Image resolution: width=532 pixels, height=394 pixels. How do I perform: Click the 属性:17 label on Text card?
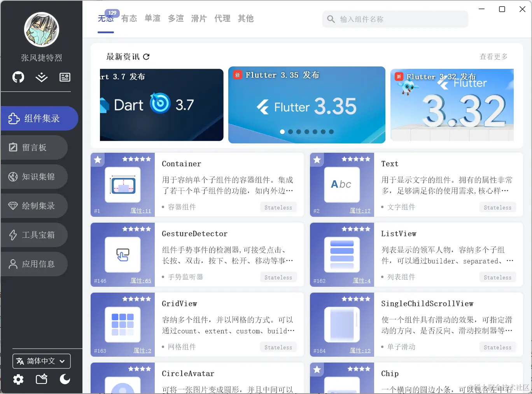click(x=360, y=211)
